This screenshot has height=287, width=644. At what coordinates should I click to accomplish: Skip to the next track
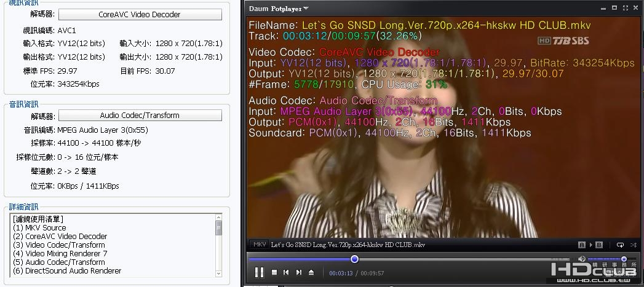click(299, 272)
